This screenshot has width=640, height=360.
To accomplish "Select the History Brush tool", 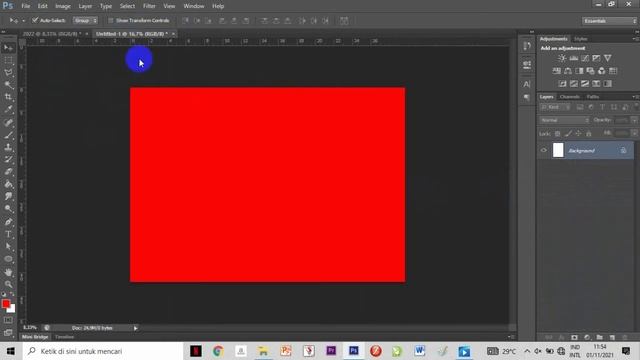I will pyautogui.click(x=8, y=160).
